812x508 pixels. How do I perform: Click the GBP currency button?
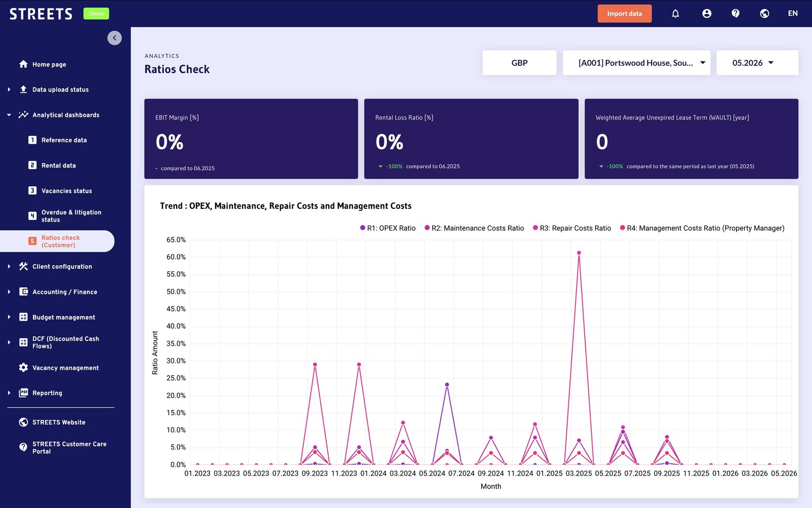click(519, 62)
